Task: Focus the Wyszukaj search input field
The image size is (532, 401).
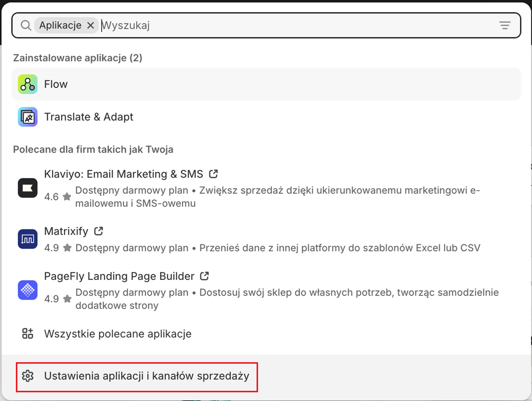Action: [296, 26]
